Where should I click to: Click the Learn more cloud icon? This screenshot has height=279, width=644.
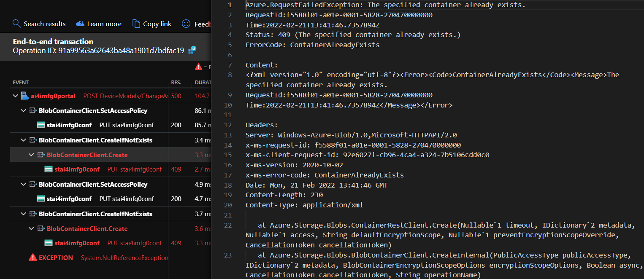pos(80,24)
